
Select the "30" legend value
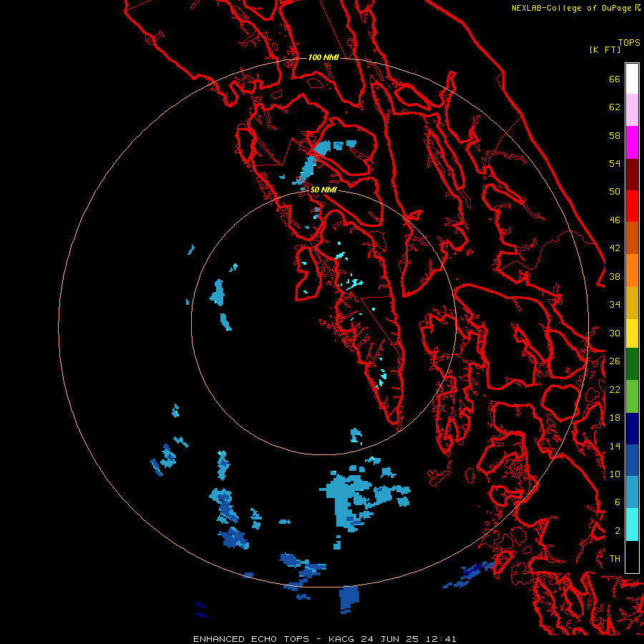click(x=615, y=333)
